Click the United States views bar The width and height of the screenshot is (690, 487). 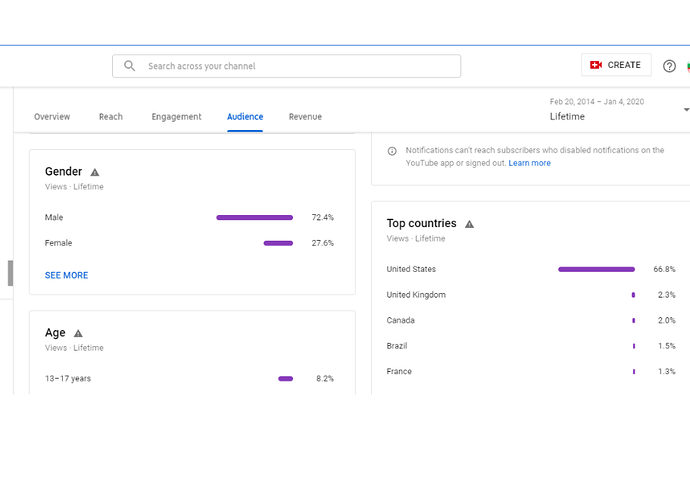[x=596, y=269]
